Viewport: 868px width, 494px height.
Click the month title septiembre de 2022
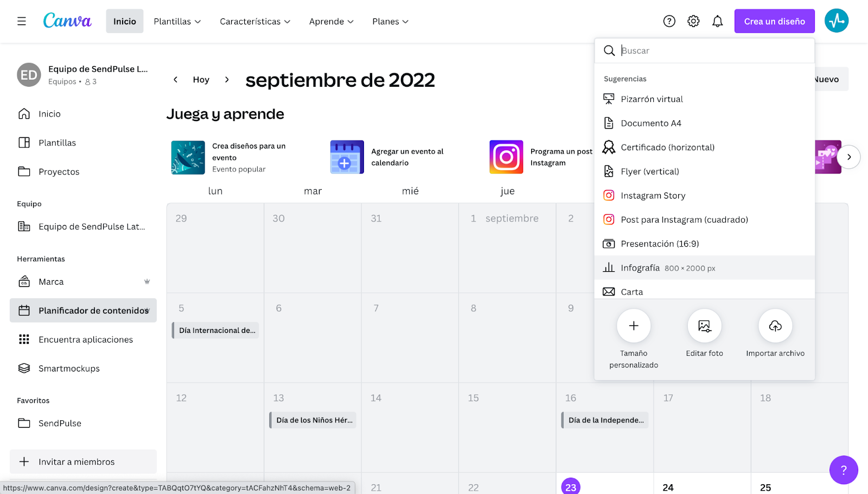click(340, 80)
